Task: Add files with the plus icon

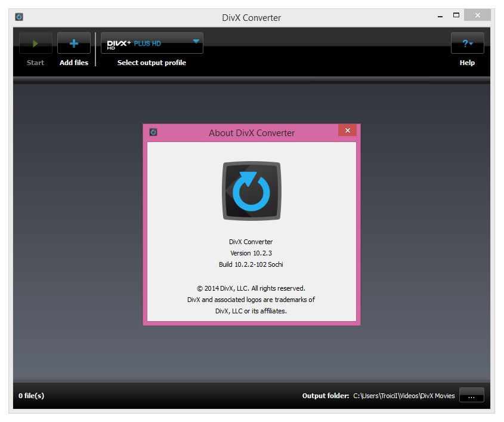Action: pos(74,43)
